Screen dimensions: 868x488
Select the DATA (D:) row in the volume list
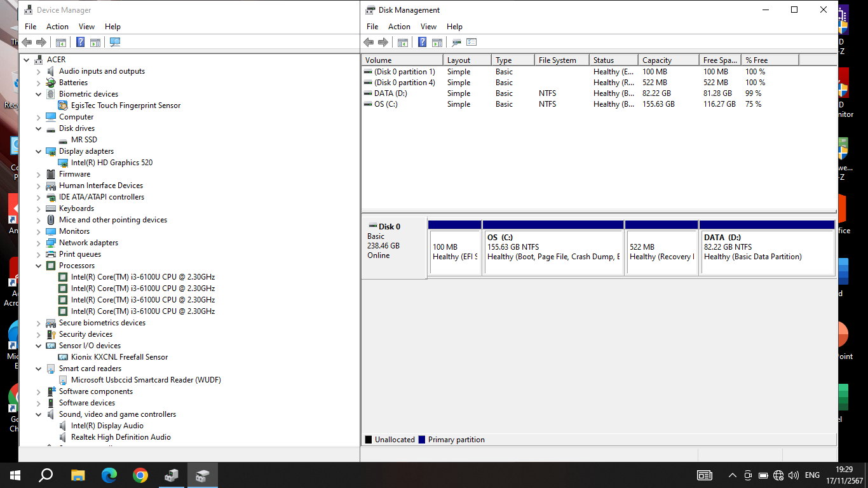point(390,93)
